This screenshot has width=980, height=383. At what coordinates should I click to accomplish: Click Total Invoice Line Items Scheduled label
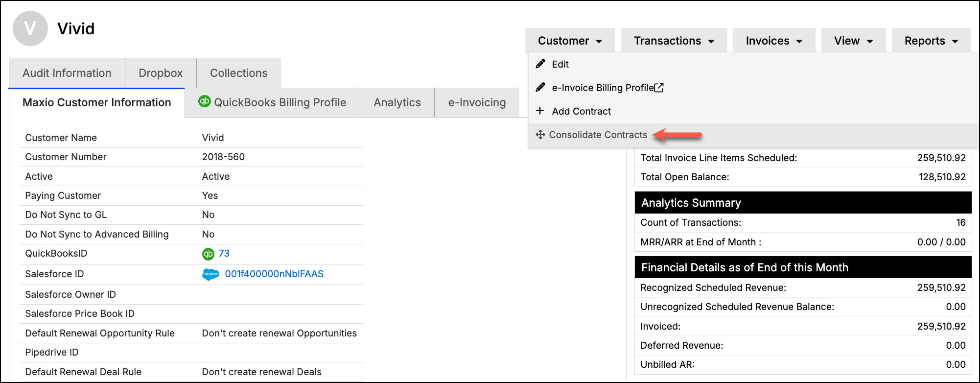click(x=719, y=158)
